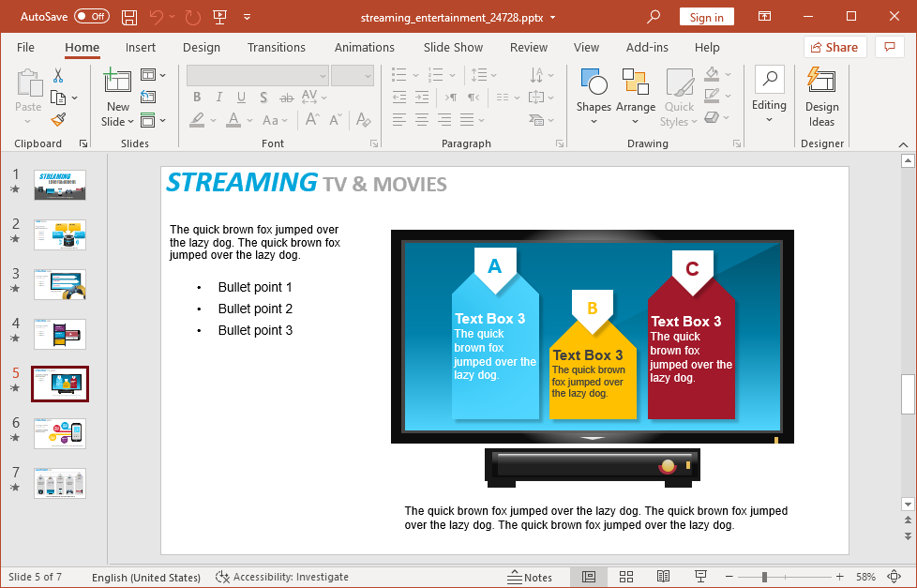Open the File menu
This screenshot has height=588, width=917.
(25, 48)
